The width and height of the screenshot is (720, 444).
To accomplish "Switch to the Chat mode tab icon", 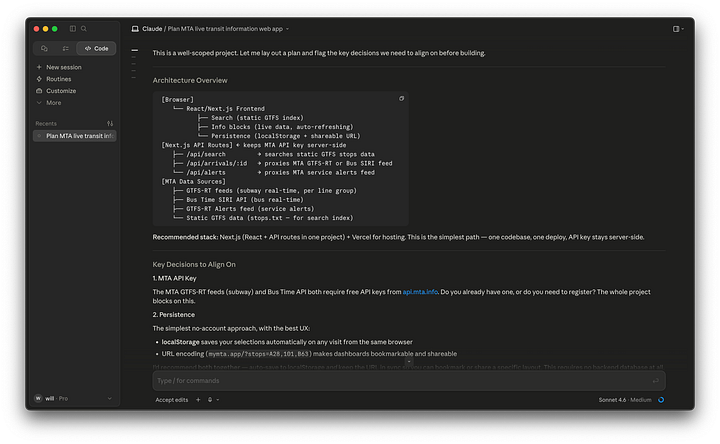I will click(44, 48).
